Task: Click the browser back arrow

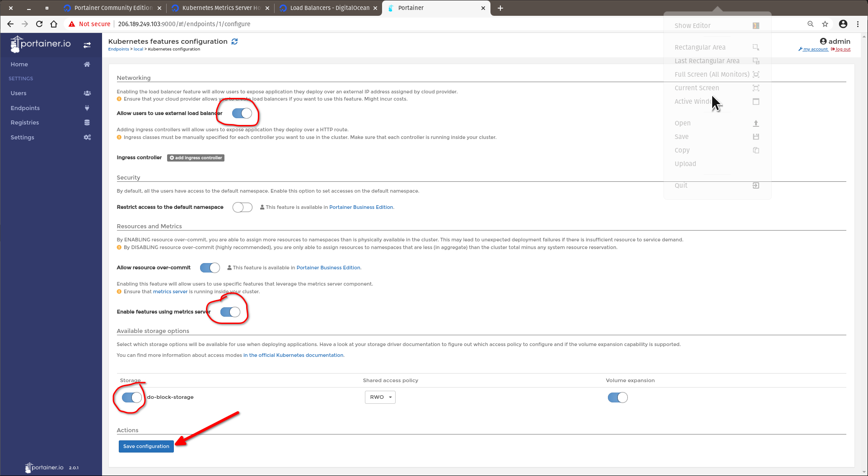Action: click(x=10, y=24)
